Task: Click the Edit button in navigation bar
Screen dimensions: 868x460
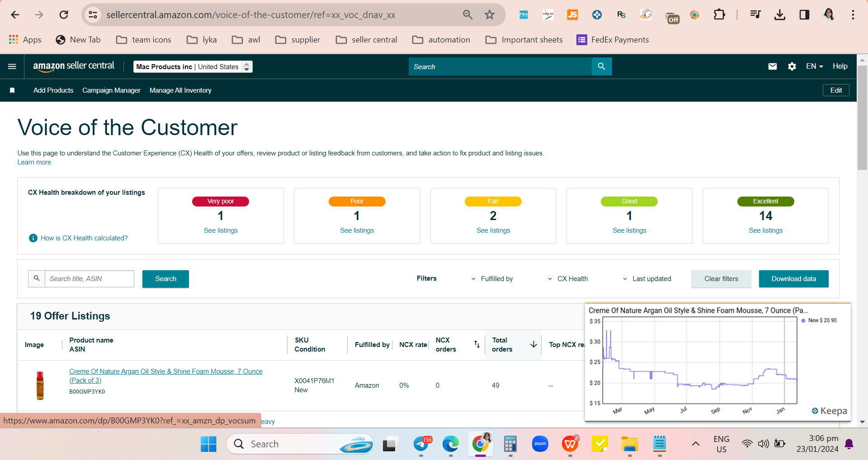Action: (836, 90)
